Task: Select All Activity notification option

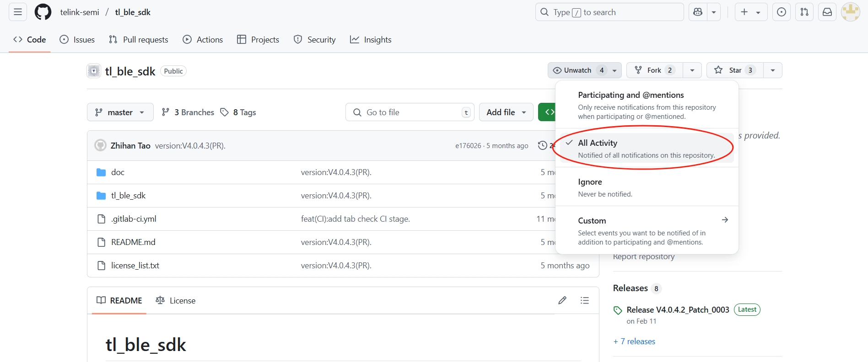Action: click(x=647, y=148)
